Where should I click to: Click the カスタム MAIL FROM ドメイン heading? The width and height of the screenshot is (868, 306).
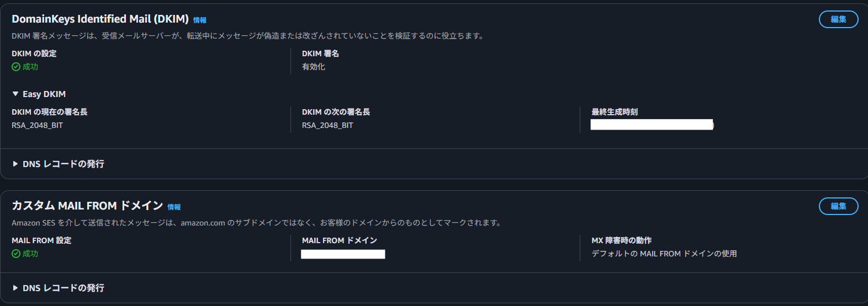pos(87,206)
